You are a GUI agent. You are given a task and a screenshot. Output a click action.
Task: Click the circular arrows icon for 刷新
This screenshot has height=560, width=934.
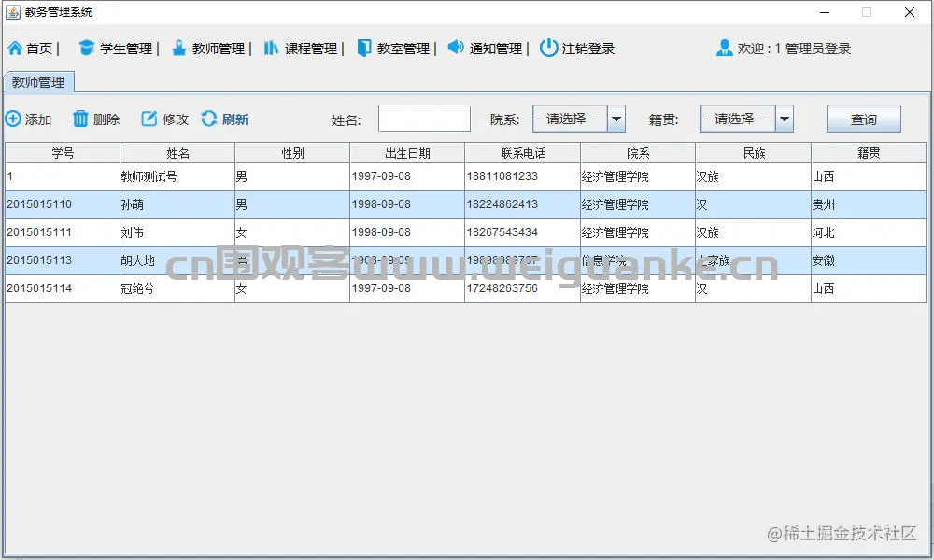pyautogui.click(x=209, y=119)
